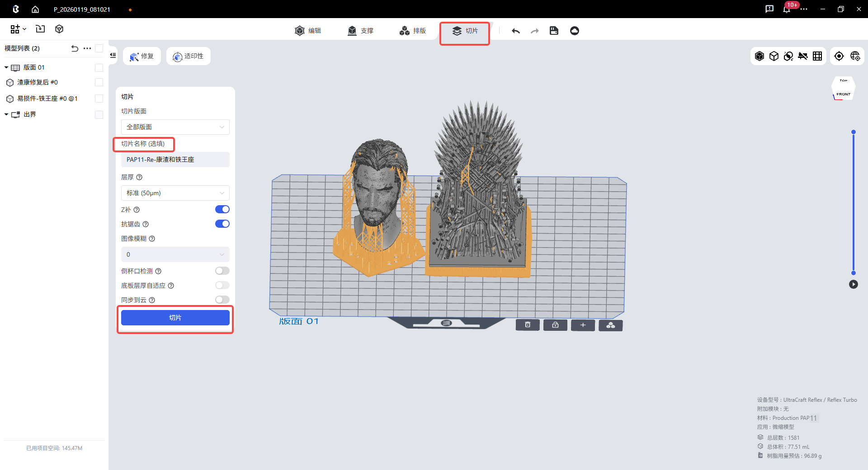Click the import model icon
The height and width of the screenshot is (470, 868).
click(x=40, y=29)
